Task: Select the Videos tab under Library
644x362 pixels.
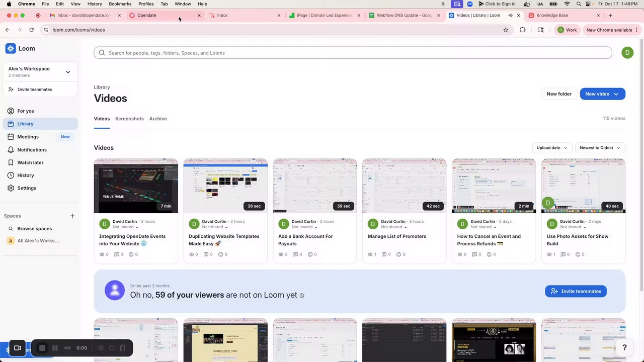Action: [x=102, y=119]
